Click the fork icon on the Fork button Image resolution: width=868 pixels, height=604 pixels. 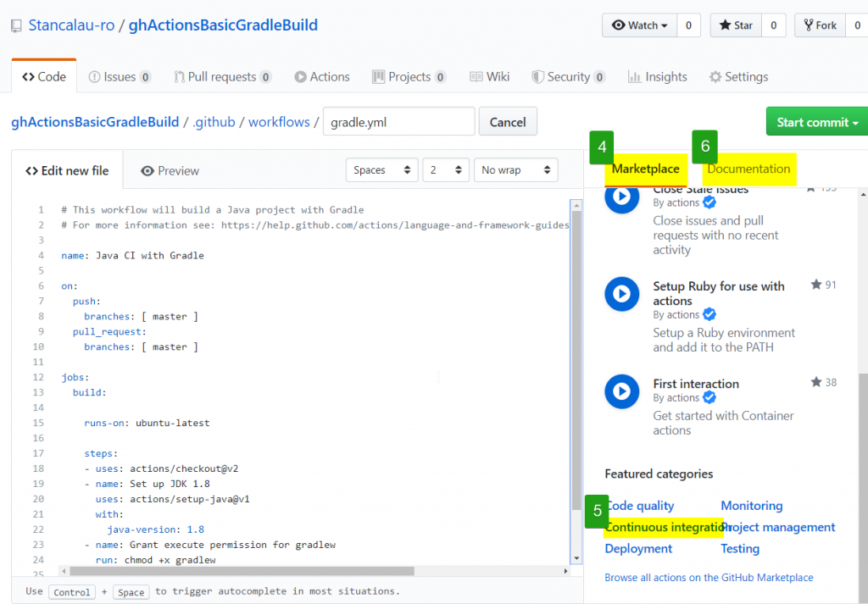tap(808, 25)
